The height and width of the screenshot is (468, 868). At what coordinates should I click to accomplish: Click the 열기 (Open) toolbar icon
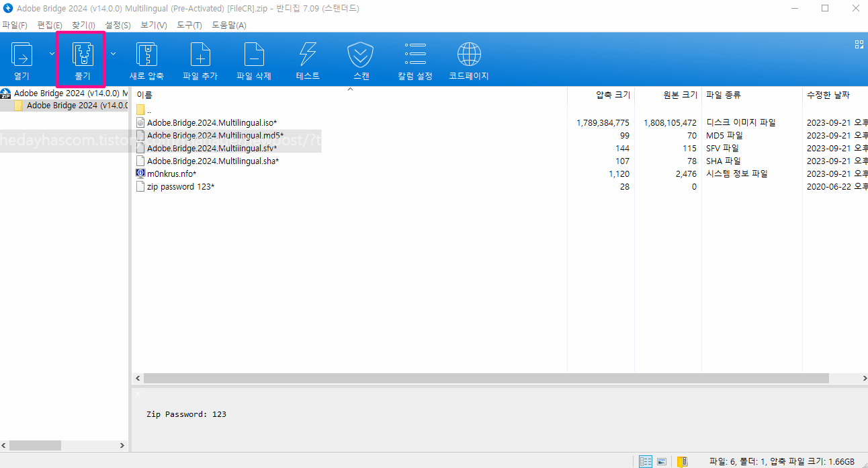point(22,54)
